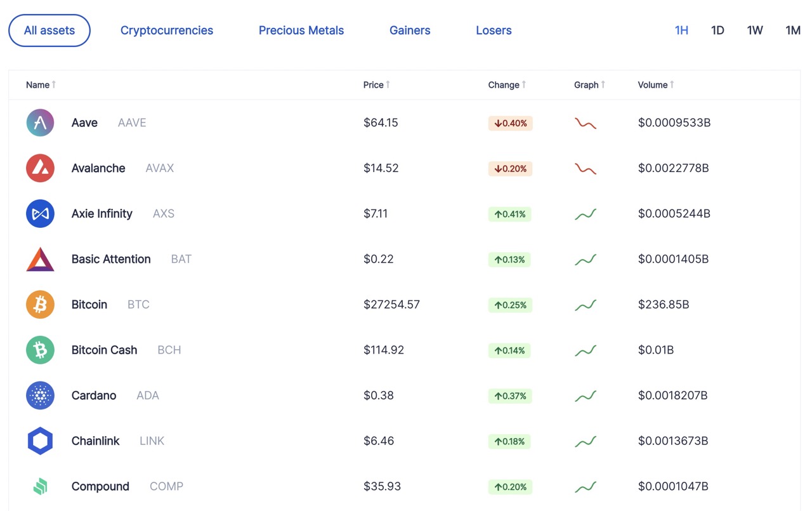Switch to the Precious Metals tab
The height and width of the screenshot is (511, 812).
[301, 30]
